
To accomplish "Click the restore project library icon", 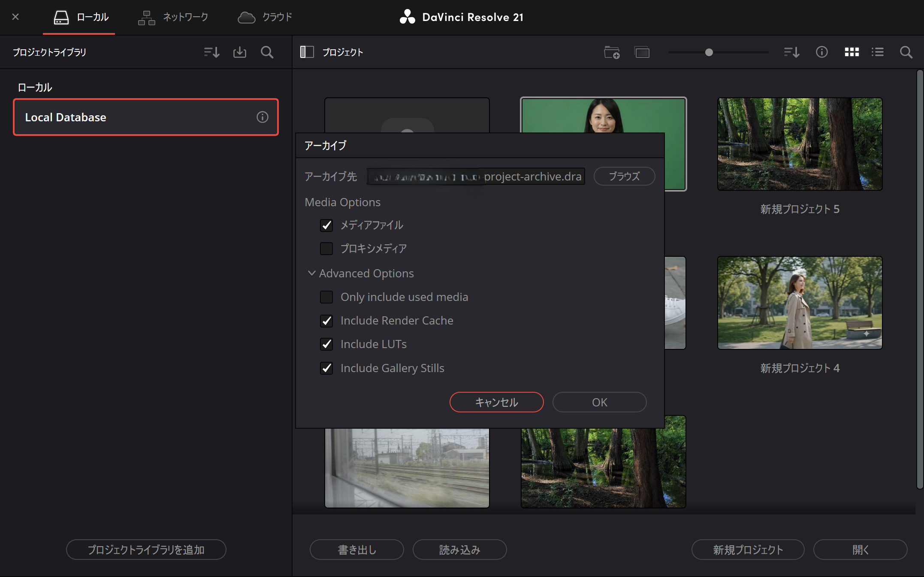I will (x=240, y=52).
